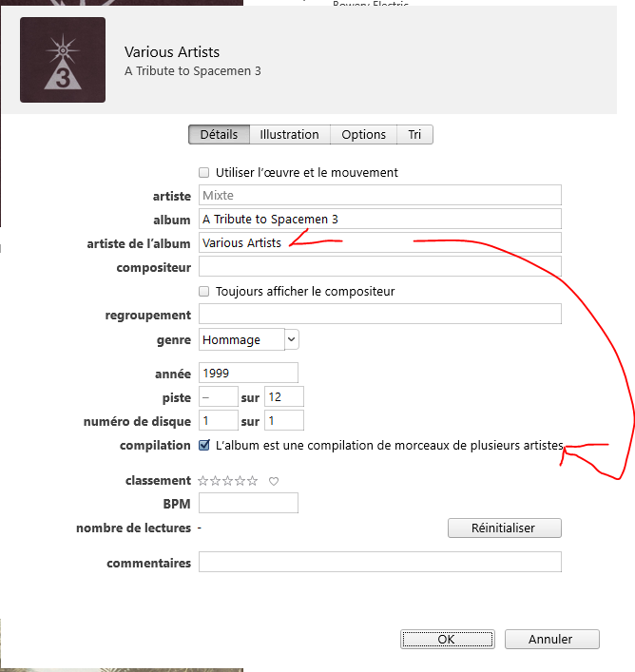Screen dimensions: 635x672
Task: Click the commentaires input field
Action: coord(380,562)
